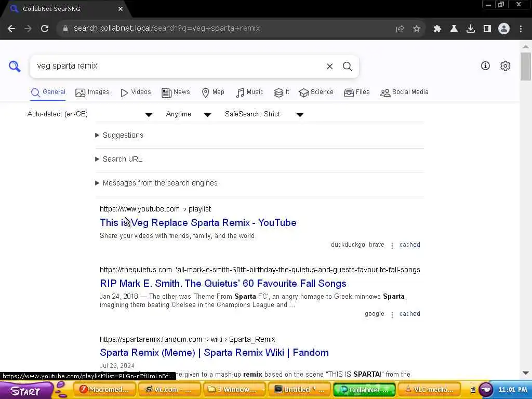The width and height of the screenshot is (532, 399).
Task: Click the scrollbar up arrow
Action: pos(526,46)
